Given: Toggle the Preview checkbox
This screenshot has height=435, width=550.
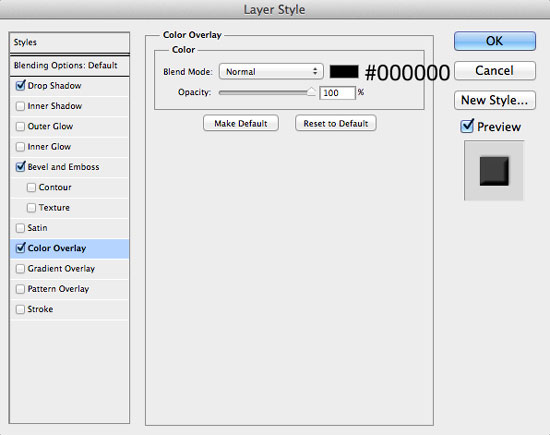Looking at the screenshot, I should 467,126.
